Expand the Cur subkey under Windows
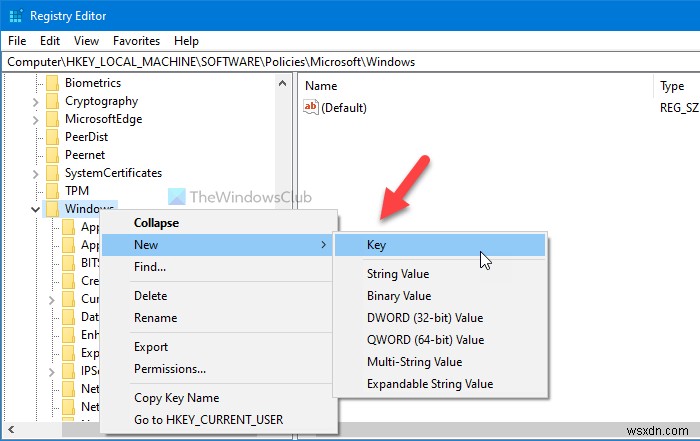The width and height of the screenshot is (700, 441). pyautogui.click(x=52, y=300)
